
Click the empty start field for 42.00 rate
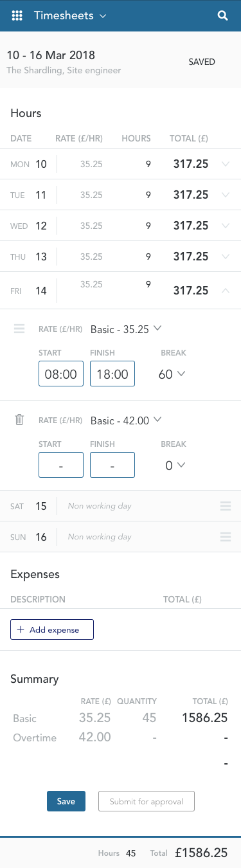(61, 465)
